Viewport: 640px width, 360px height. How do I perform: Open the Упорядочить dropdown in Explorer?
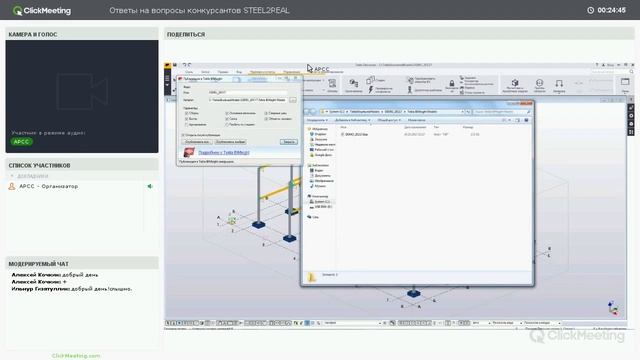pos(317,120)
